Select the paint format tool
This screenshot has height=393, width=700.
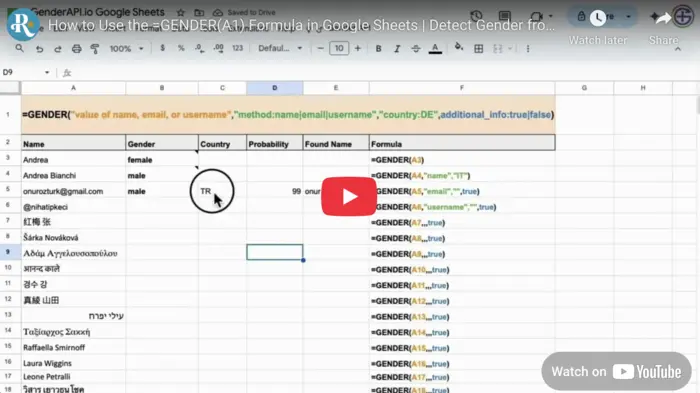pyautogui.click(x=95, y=49)
